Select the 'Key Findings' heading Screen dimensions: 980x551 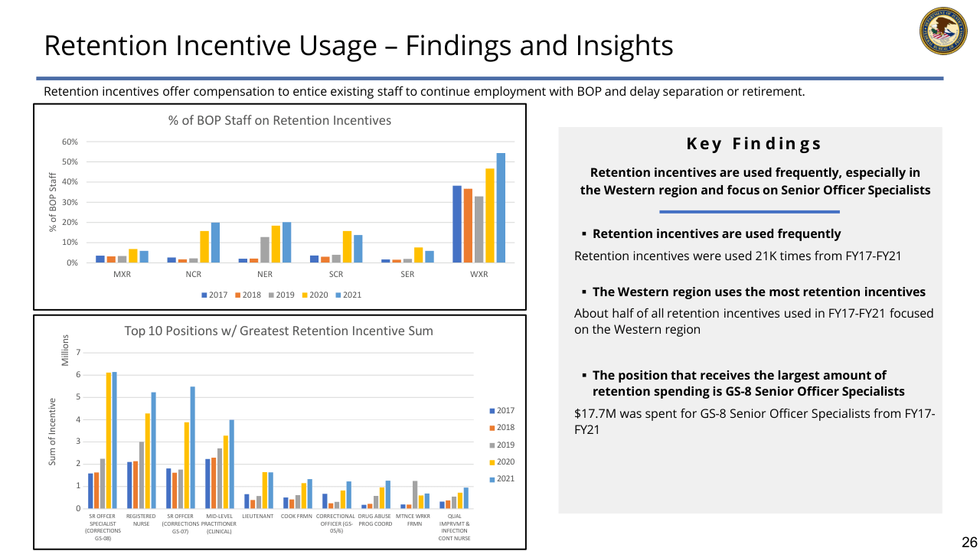click(753, 144)
